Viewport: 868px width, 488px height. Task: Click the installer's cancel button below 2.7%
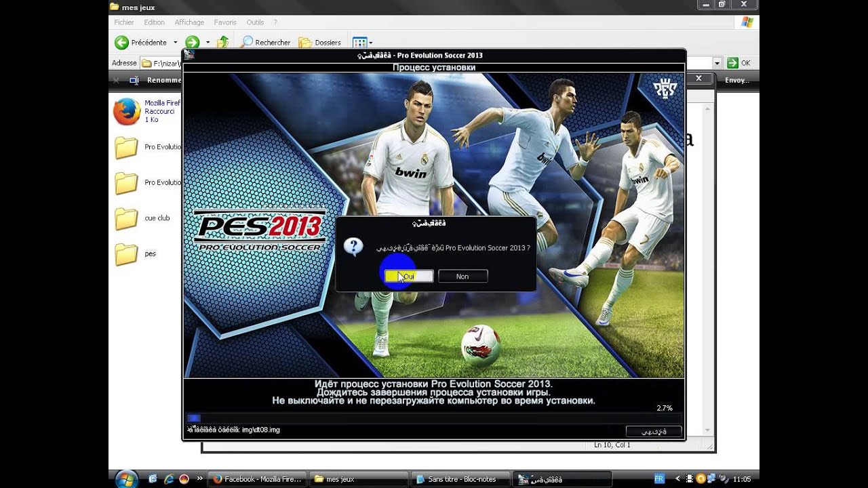pos(653,431)
